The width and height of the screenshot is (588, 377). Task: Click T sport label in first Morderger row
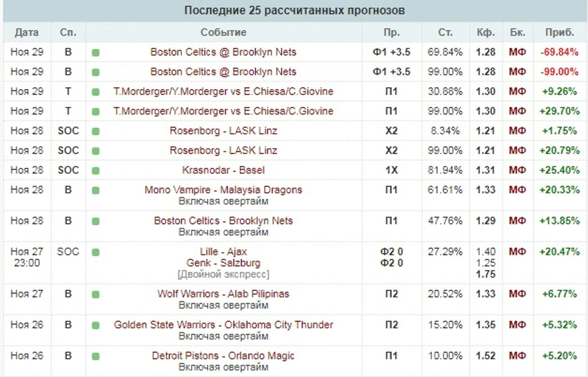[x=68, y=92]
